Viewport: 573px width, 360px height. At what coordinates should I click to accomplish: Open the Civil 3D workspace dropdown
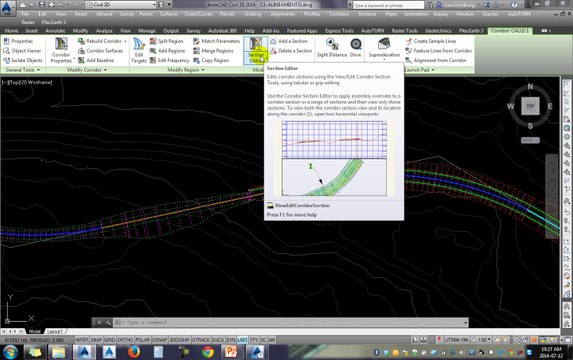coord(122,5)
